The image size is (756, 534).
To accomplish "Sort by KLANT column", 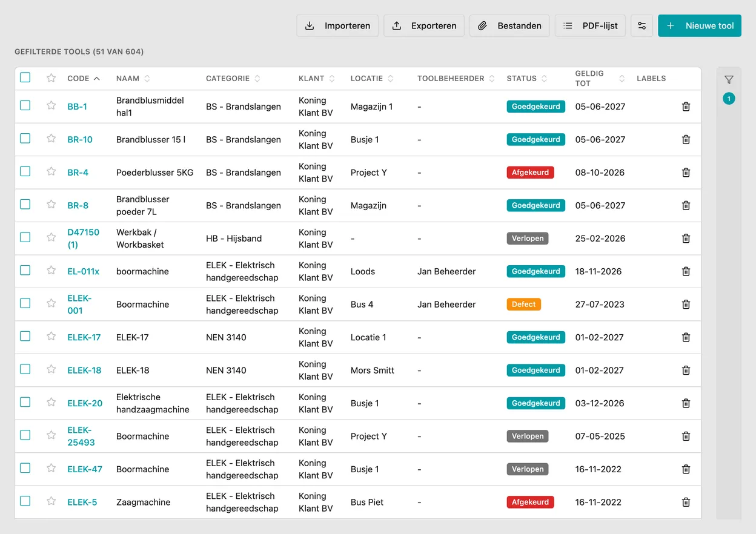I will coord(316,79).
